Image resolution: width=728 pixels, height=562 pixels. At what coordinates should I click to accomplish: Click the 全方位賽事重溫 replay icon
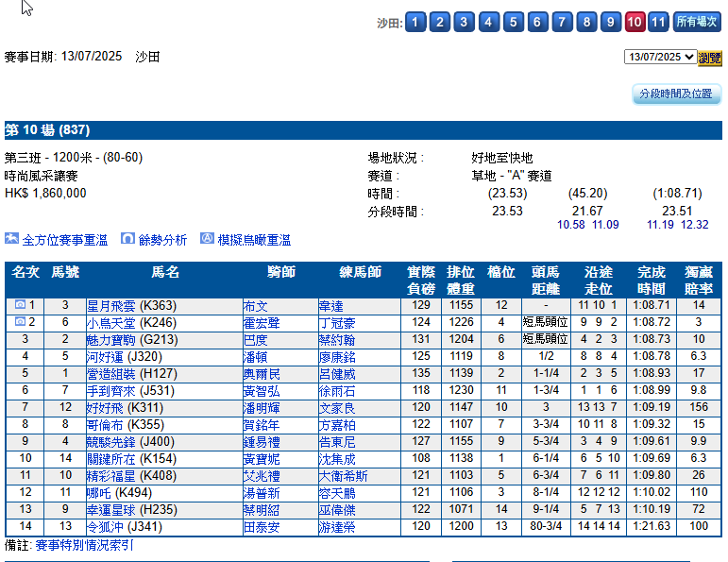point(11,239)
